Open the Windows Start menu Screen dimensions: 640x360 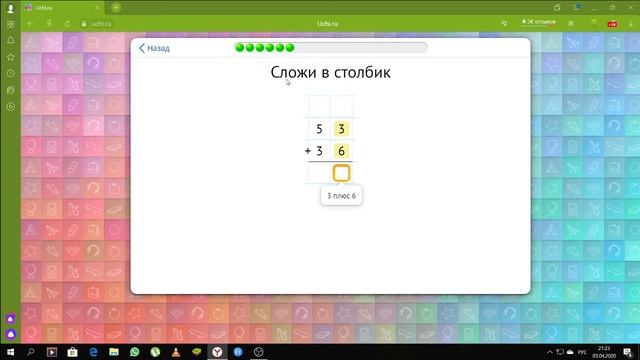[x=11, y=352]
